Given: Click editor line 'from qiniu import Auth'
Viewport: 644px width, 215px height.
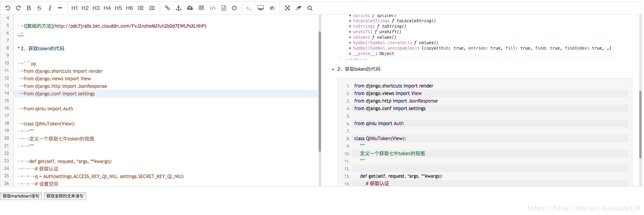Looking at the screenshot, I should (x=48, y=109).
